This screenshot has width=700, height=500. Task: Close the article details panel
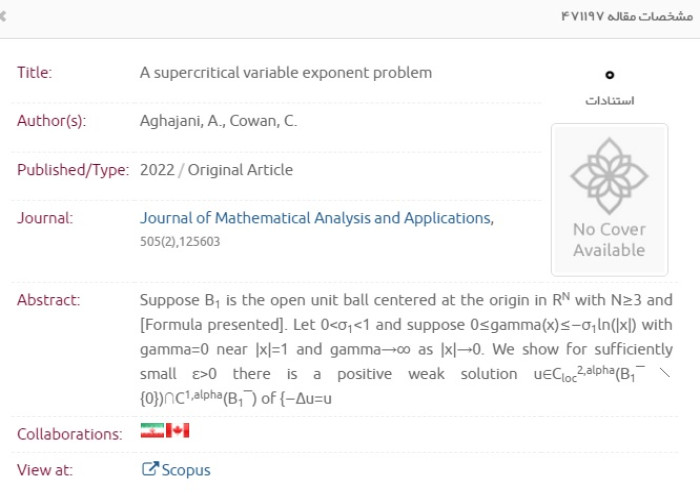[x=2, y=17]
